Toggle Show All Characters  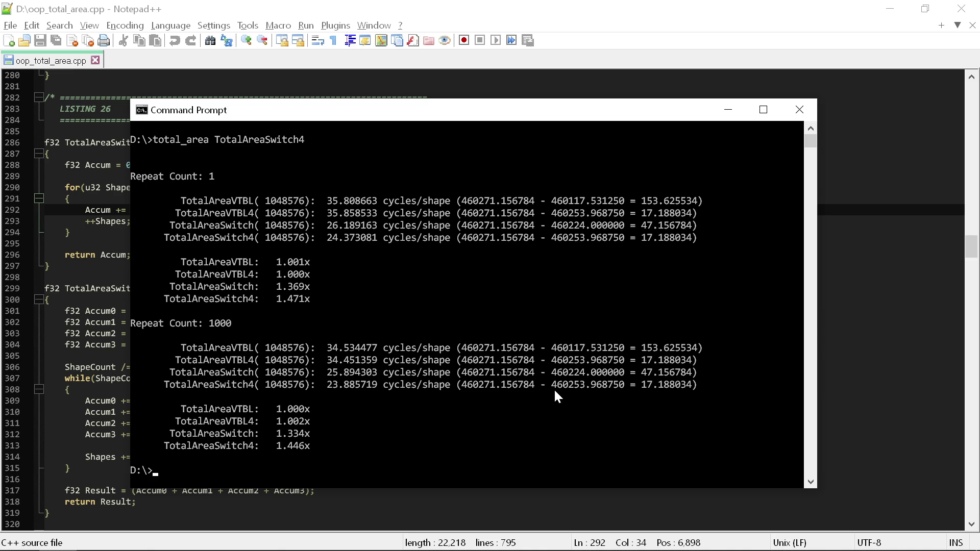pos(332,40)
